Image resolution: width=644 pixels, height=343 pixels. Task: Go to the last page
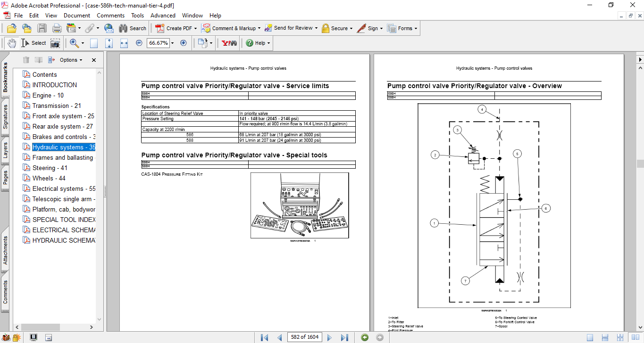[344, 337]
